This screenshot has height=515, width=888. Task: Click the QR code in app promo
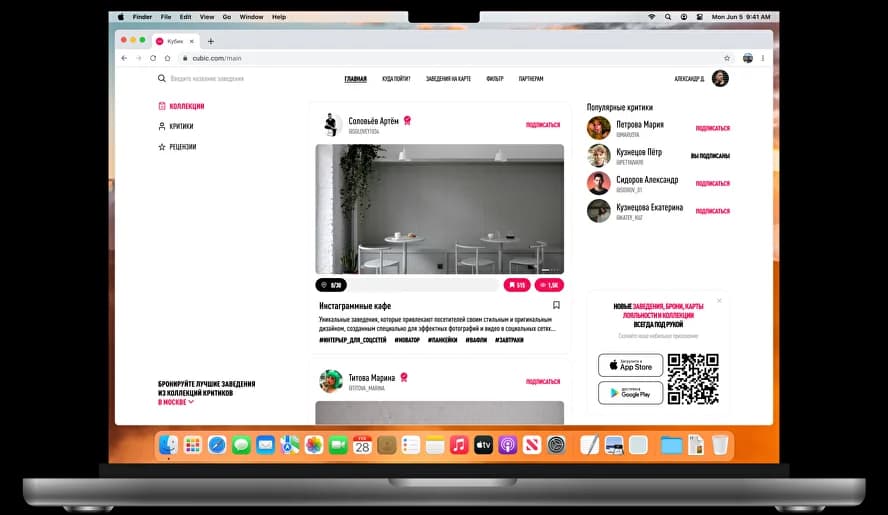pos(693,378)
